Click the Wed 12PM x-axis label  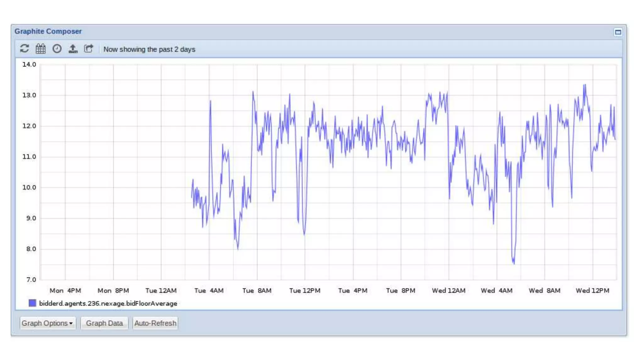592,291
